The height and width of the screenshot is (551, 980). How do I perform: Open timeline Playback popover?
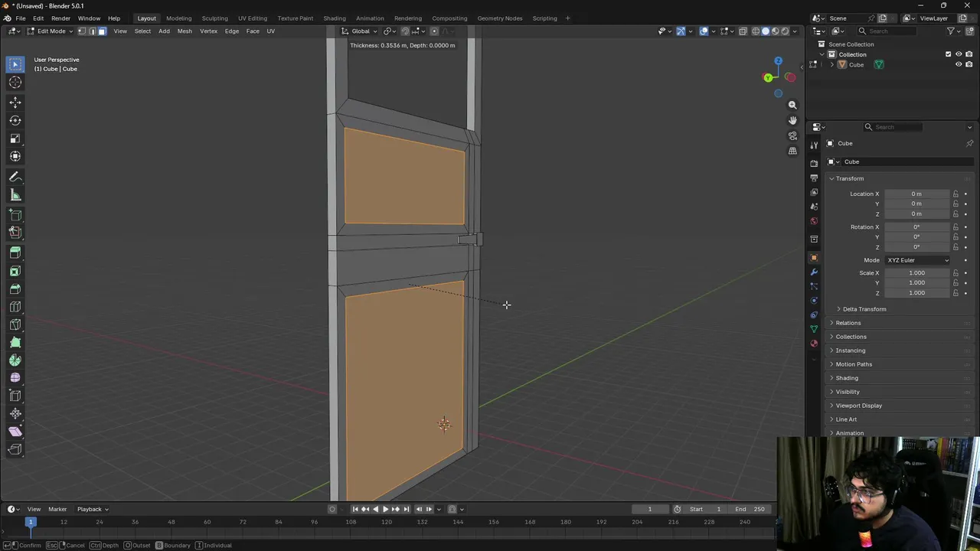[x=92, y=509]
